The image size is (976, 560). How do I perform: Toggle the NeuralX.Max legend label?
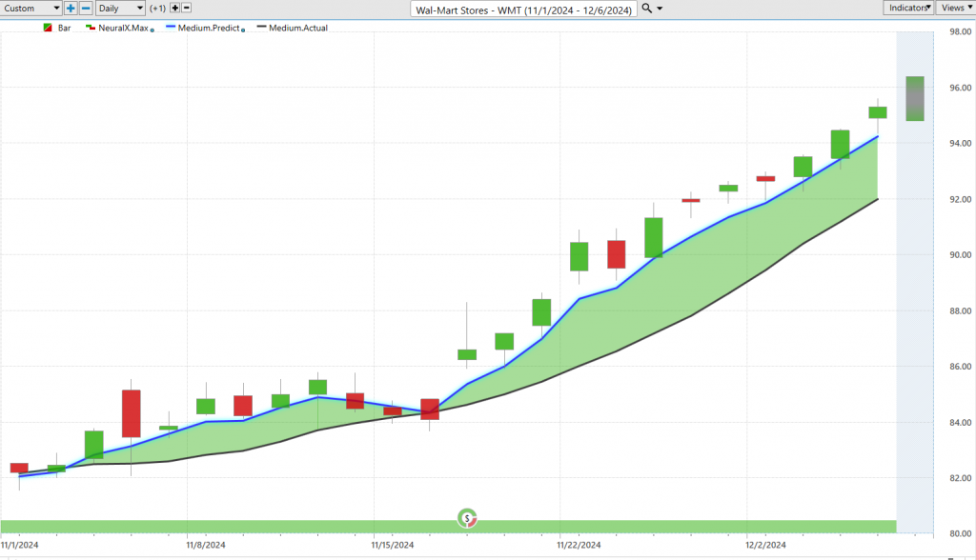[x=123, y=29]
